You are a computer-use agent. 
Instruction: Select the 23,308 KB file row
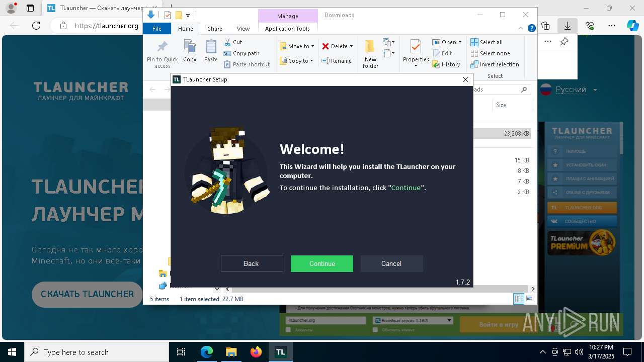(x=503, y=134)
